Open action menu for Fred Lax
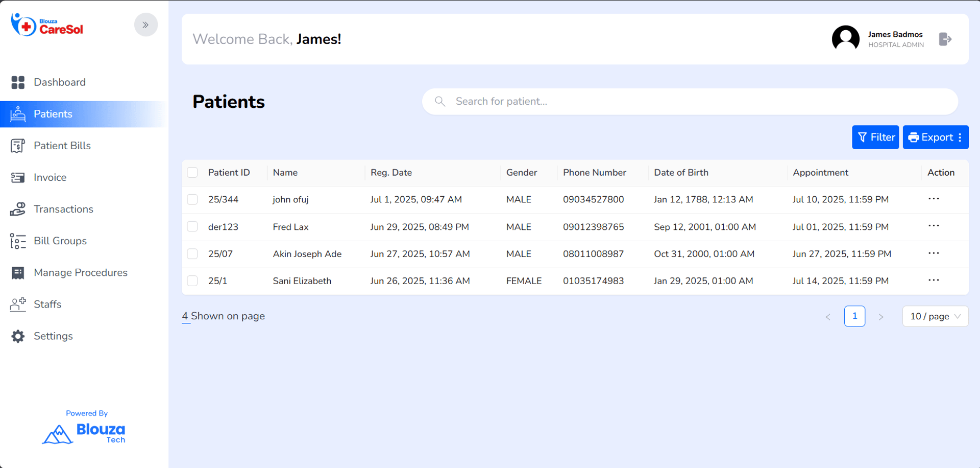980x468 pixels. [934, 226]
